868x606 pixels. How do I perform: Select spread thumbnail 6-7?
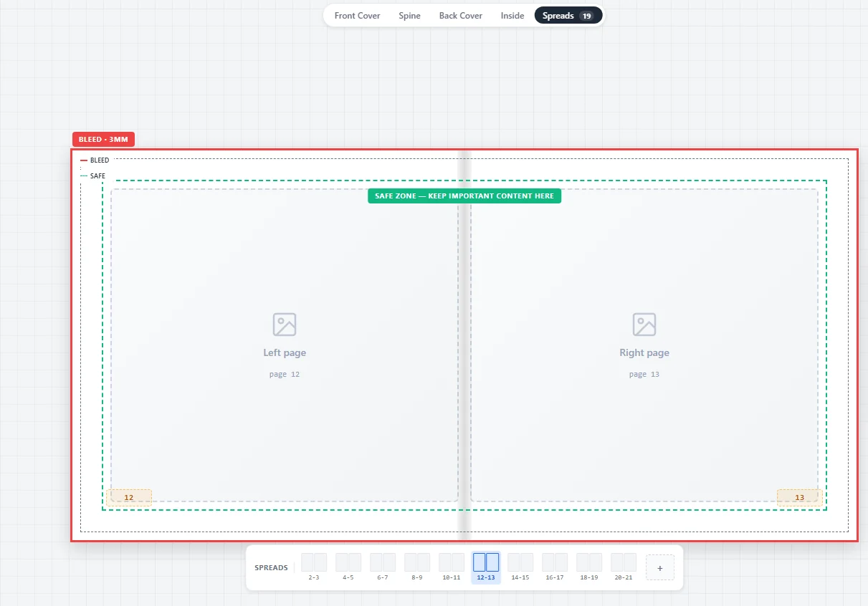pos(383,567)
